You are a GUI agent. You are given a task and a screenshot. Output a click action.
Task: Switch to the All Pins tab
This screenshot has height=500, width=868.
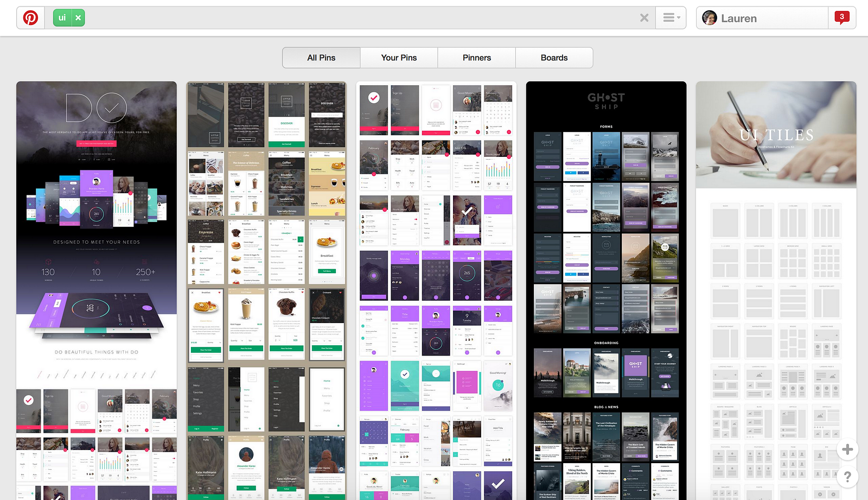[321, 58]
